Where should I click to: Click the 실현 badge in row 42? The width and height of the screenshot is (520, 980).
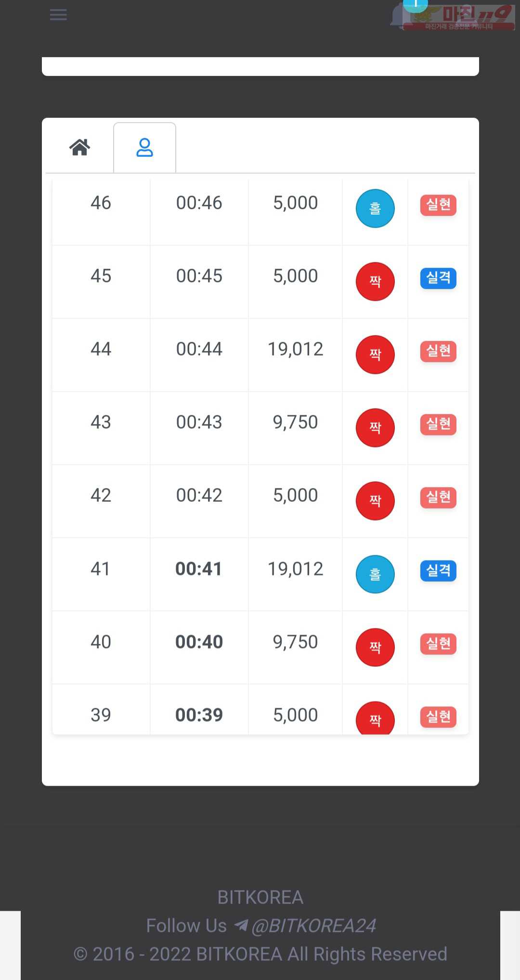click(438, 497)
